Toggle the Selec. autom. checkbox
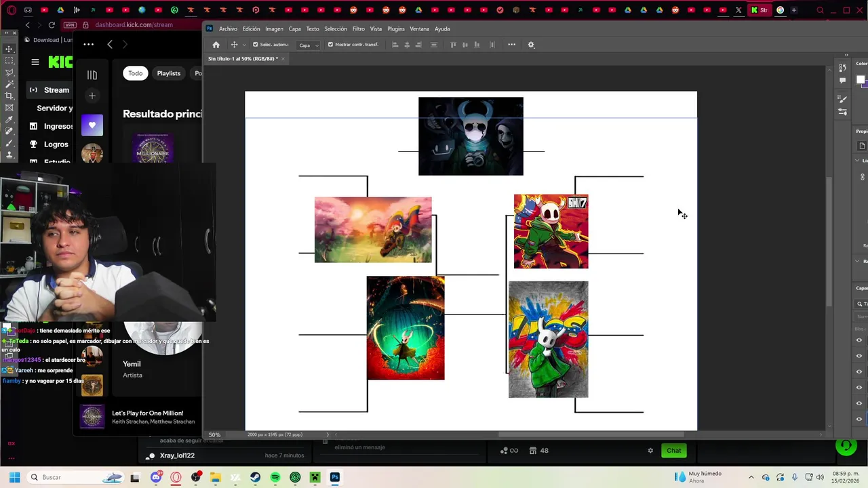The height and width of the screenshot is (488, 868). pyautogui.click(x=256, y=45)
